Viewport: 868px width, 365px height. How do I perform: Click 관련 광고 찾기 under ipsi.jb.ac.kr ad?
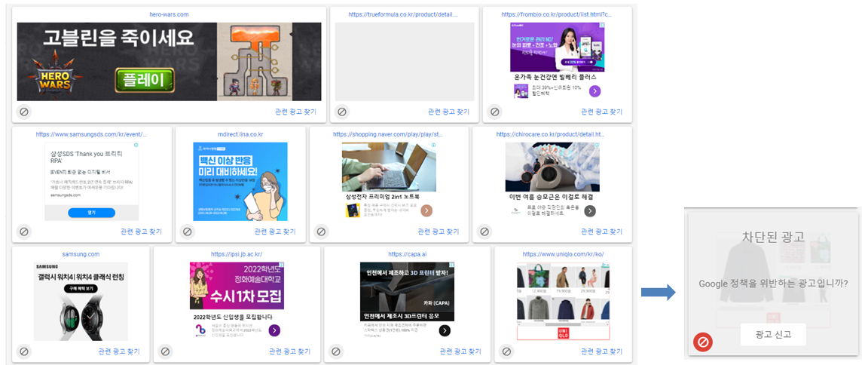[289, 351]
